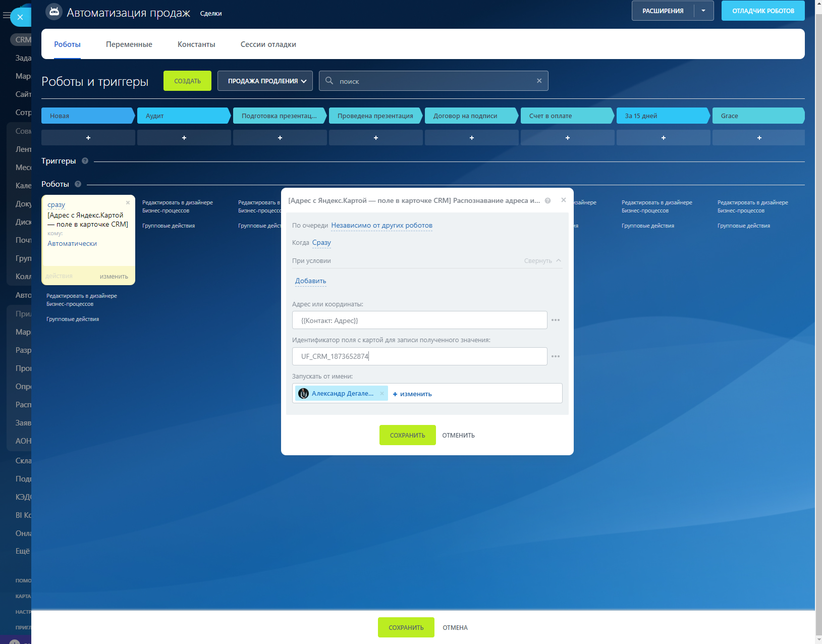This screenshot has height=644, width=822.
Task: Open Групповые действия under Grace stage
Action: (744, 226)
